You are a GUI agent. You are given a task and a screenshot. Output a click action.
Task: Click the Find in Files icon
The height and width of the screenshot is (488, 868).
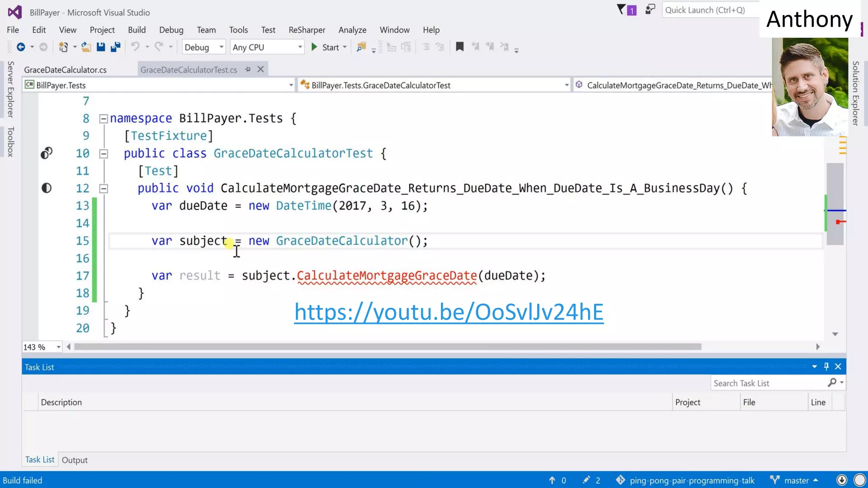click(361, 47)
